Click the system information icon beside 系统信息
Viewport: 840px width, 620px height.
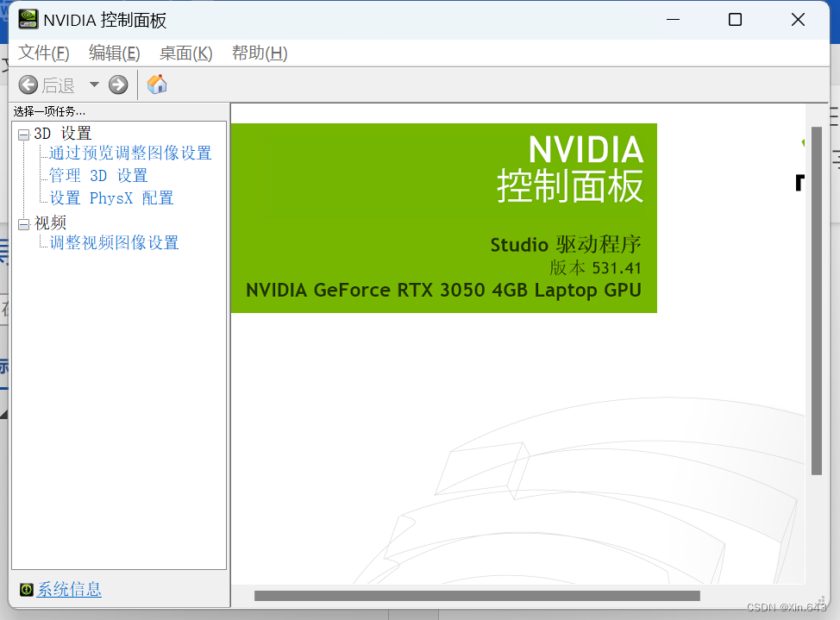26,590
